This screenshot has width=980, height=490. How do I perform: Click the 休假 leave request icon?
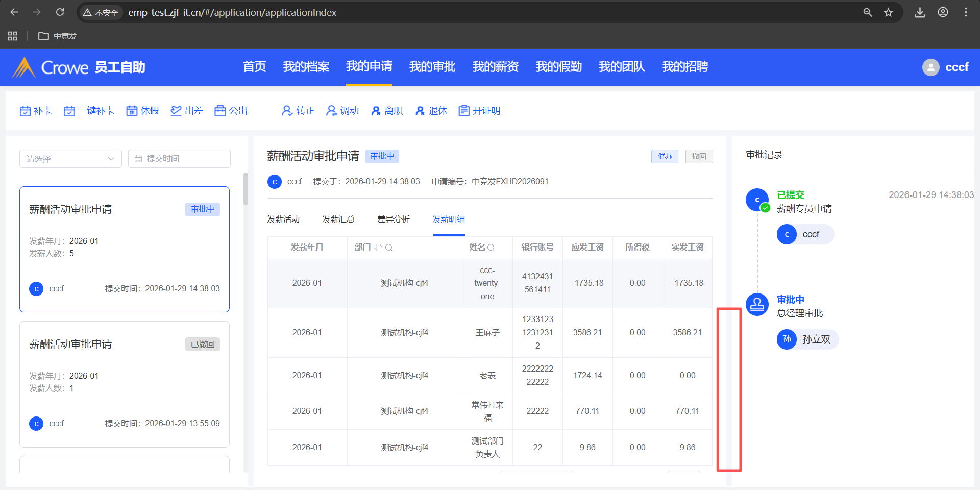click(x=132, y=111)
